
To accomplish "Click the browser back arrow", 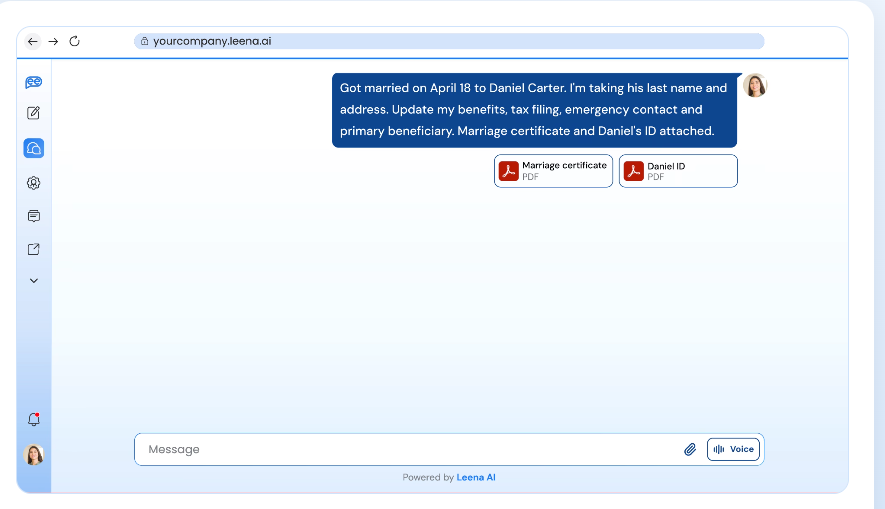I will (33, 41).
